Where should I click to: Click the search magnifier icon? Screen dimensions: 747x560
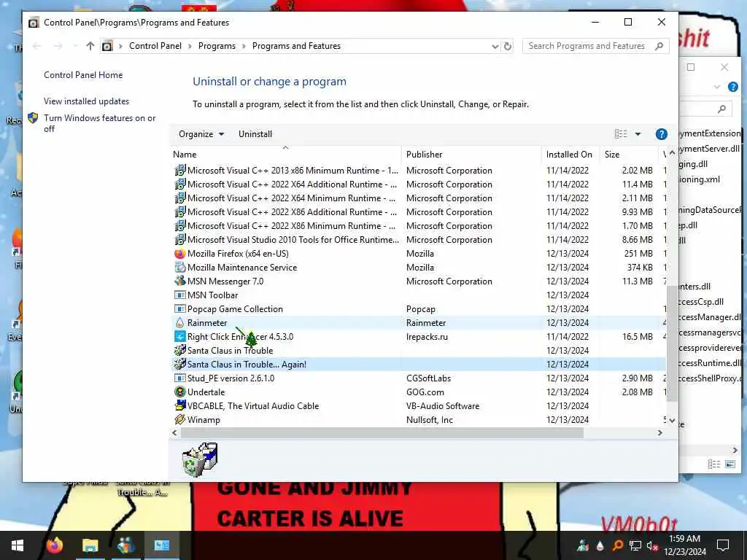tap(659, 46)
